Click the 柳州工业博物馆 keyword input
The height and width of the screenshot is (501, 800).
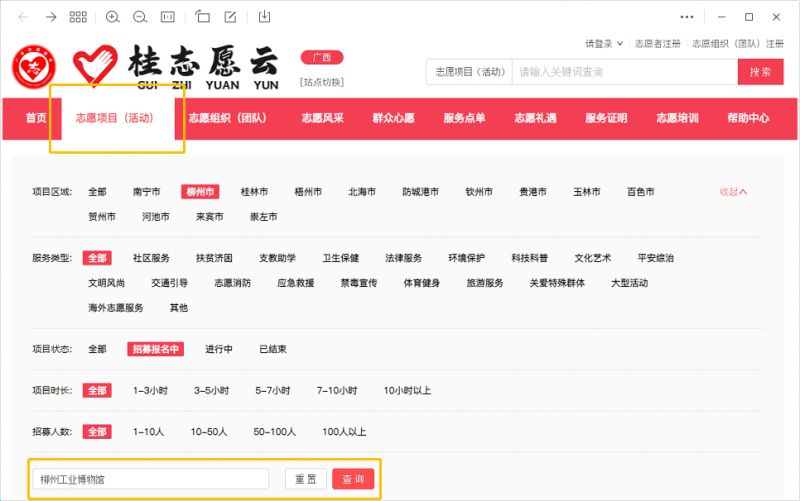151,480
